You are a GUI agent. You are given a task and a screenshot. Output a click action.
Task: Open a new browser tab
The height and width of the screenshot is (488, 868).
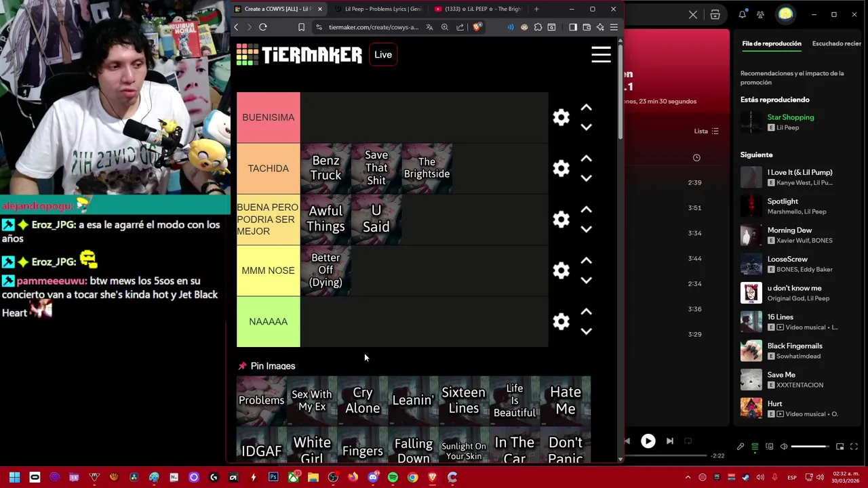[536, 9]
